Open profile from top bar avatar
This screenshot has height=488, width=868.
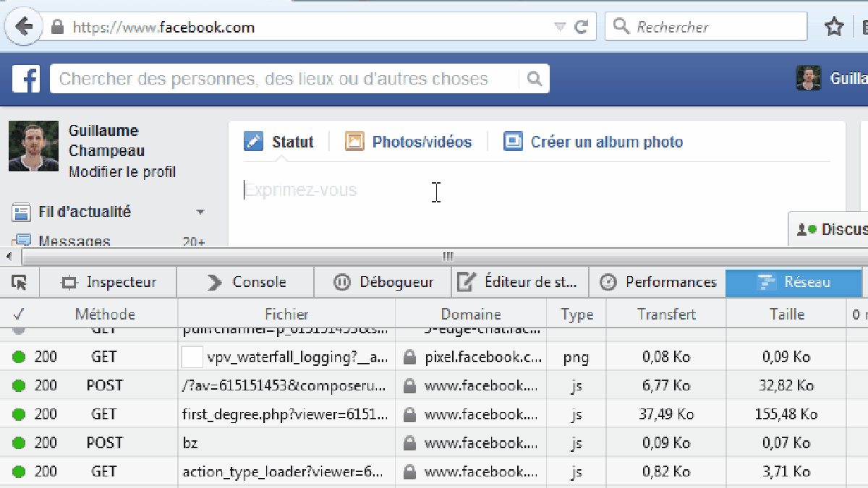click(x=809, y=78)
